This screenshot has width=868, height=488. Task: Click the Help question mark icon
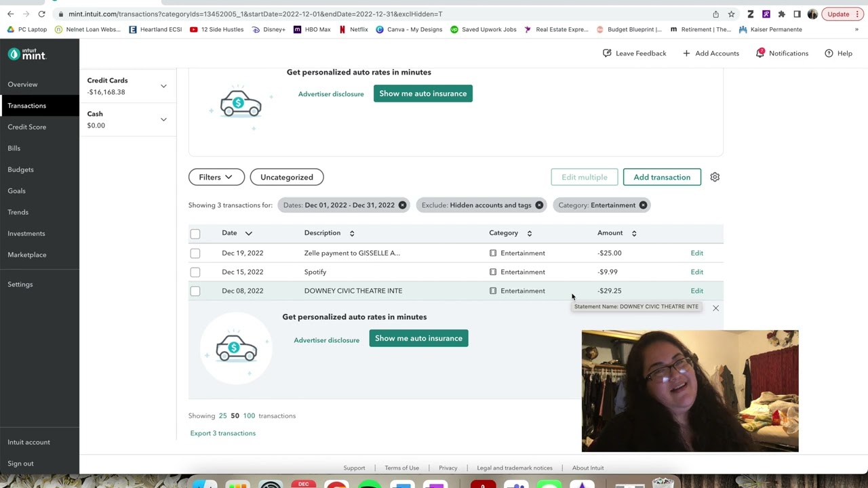[x=829, y=53]
